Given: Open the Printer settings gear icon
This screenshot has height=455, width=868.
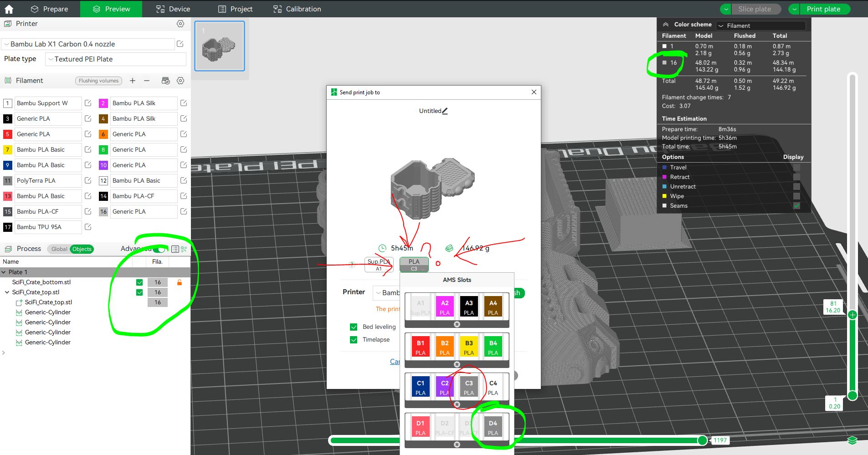Looking at the screenshot, I should coord(181,24).
